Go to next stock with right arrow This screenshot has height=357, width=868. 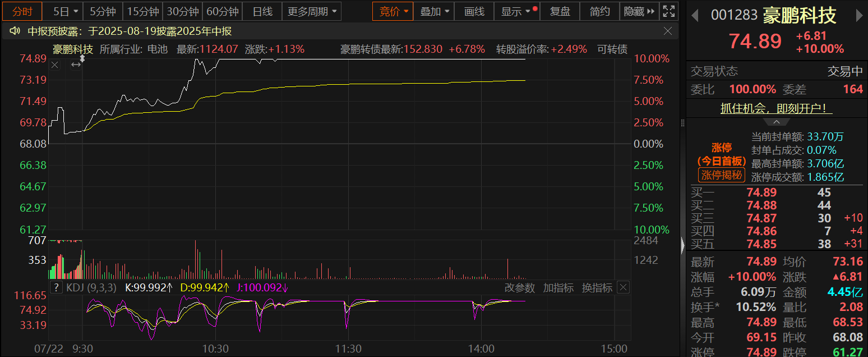pos(859,16)
